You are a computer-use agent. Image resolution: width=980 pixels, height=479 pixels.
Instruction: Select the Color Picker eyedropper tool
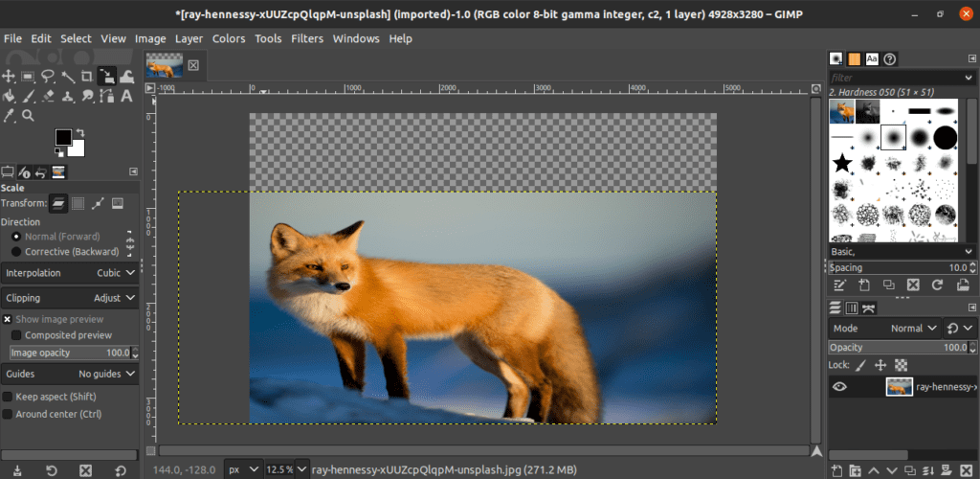tap(9, 115)
